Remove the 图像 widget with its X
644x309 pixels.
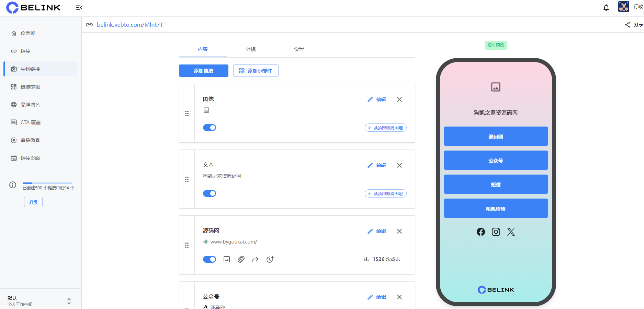tap(399, 99)
